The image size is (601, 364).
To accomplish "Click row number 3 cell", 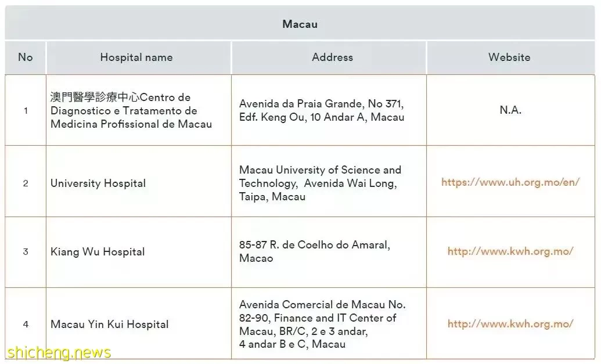I will coord(26,252).
